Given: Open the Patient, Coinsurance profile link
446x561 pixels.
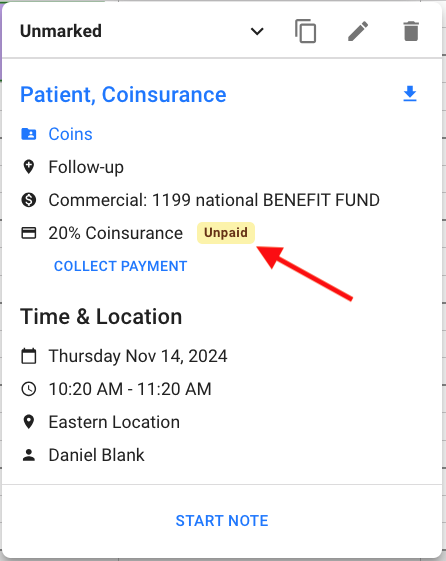Looking at the screenshot, I should tap(123, 95).
